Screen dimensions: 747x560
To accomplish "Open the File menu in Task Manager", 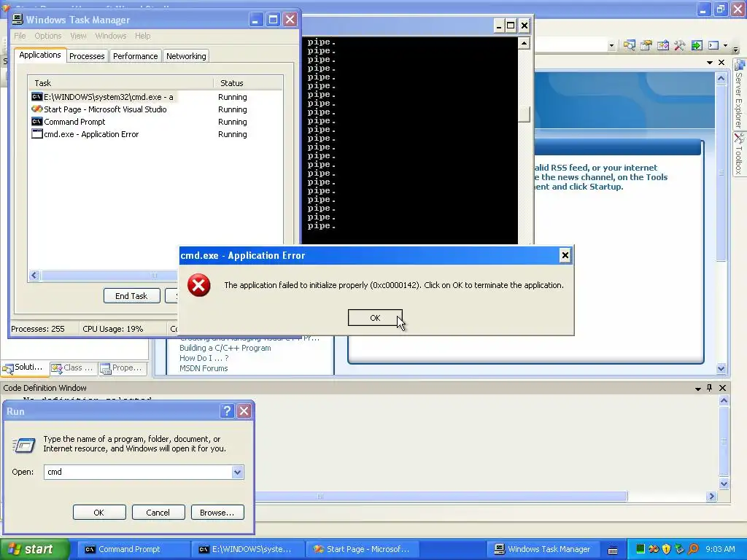I will [20, 36].
